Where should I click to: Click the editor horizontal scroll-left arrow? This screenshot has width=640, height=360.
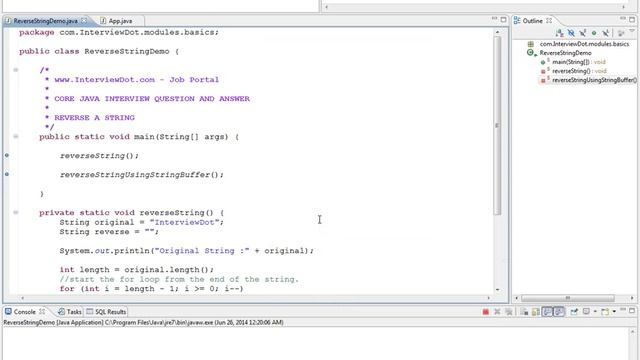tap(22, 298)
